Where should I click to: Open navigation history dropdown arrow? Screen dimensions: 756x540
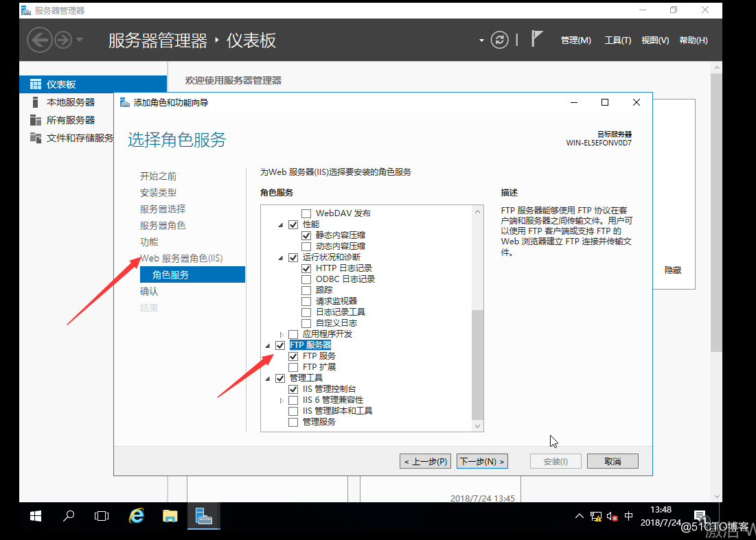click(x=80, y=40)
